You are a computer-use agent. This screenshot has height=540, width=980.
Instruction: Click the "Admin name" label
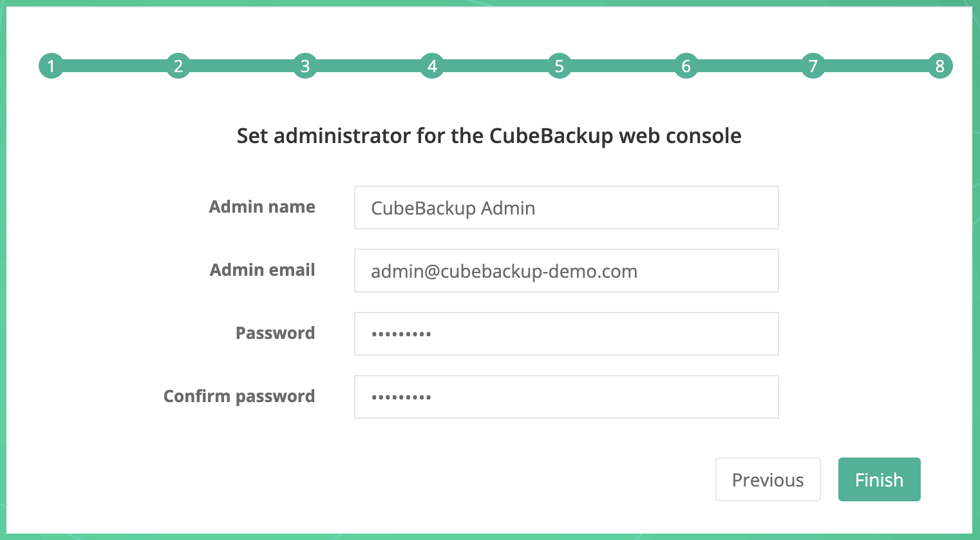click(x=262, y=207)
